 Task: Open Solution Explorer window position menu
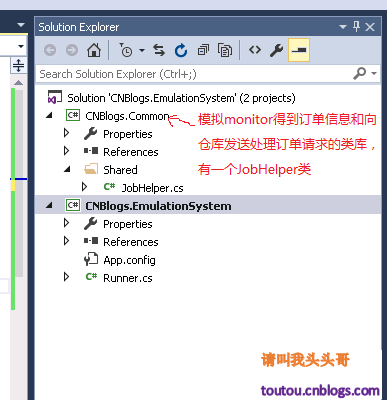click(x=343, y=27)
